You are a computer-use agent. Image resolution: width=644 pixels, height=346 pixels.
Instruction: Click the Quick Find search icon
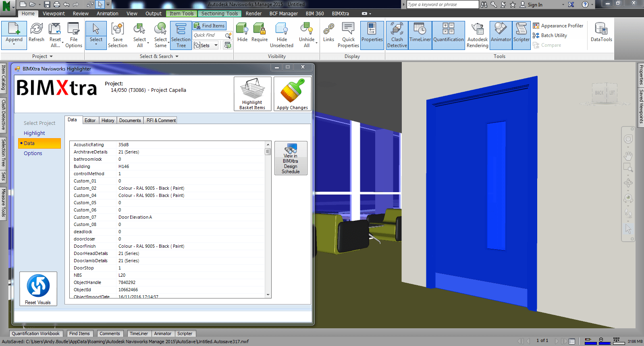[x=228, y=35]
